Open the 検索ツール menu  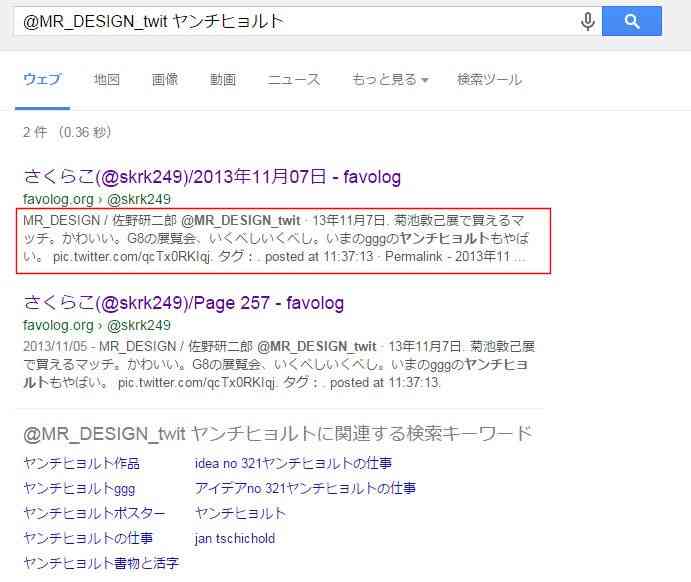click(490, 80)
